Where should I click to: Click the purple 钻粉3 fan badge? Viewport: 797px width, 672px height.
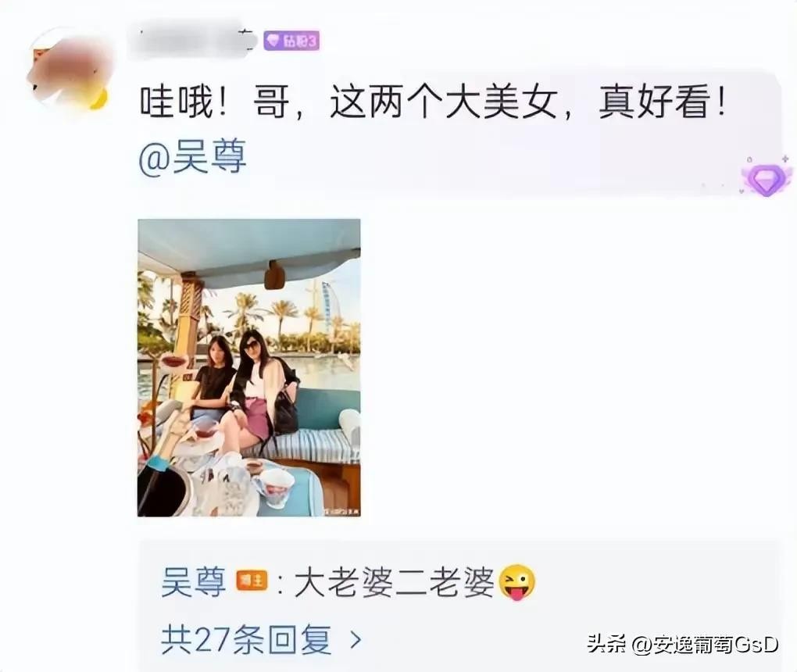point(291,41)
